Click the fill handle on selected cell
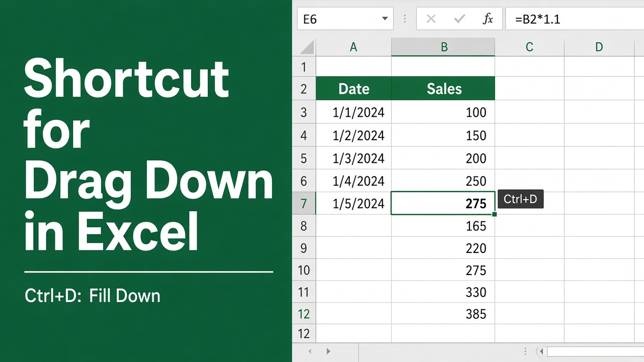This screenshot has height=362, width=644. [495, 214]
